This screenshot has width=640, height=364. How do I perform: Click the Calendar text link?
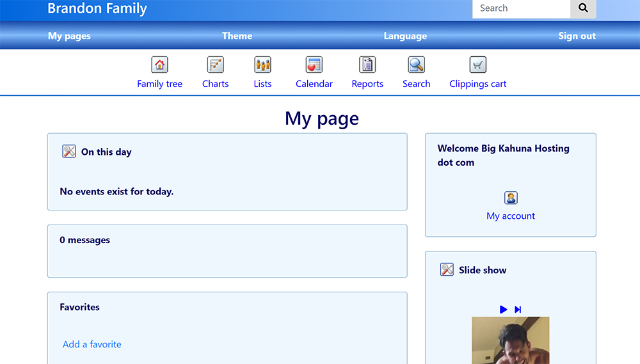pos(314,84)
